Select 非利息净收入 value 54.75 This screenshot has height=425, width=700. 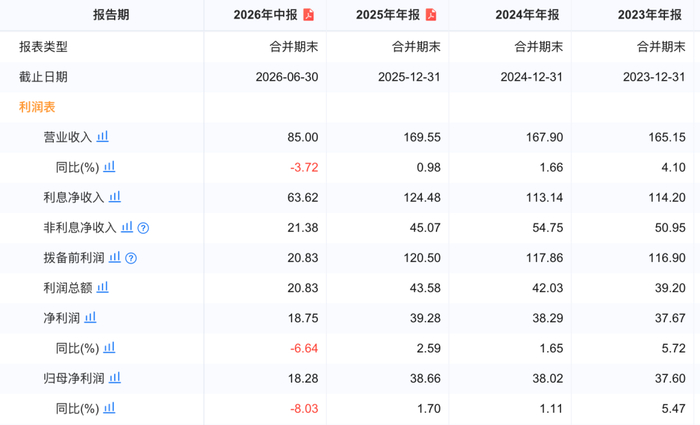(547, 228)
